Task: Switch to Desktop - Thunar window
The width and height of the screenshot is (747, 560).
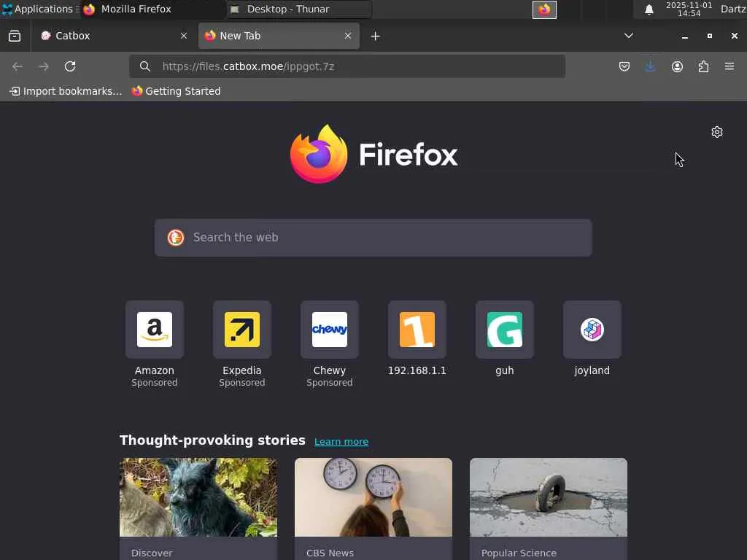Action: coord(298,9)
